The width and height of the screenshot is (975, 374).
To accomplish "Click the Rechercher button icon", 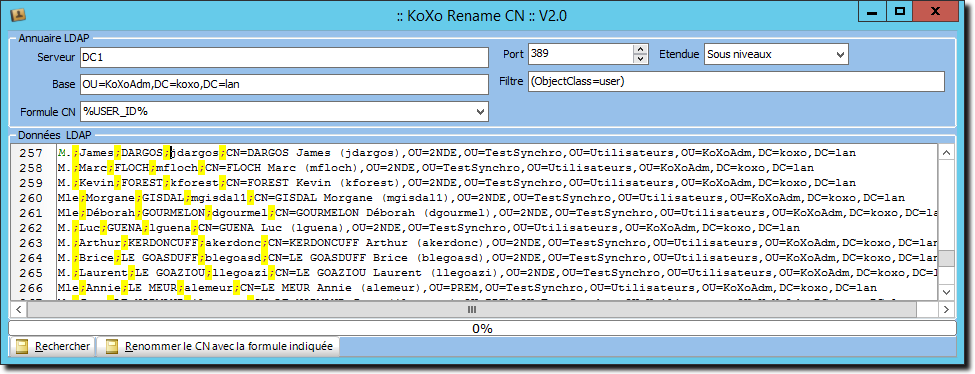I will (x=23, y=347).
